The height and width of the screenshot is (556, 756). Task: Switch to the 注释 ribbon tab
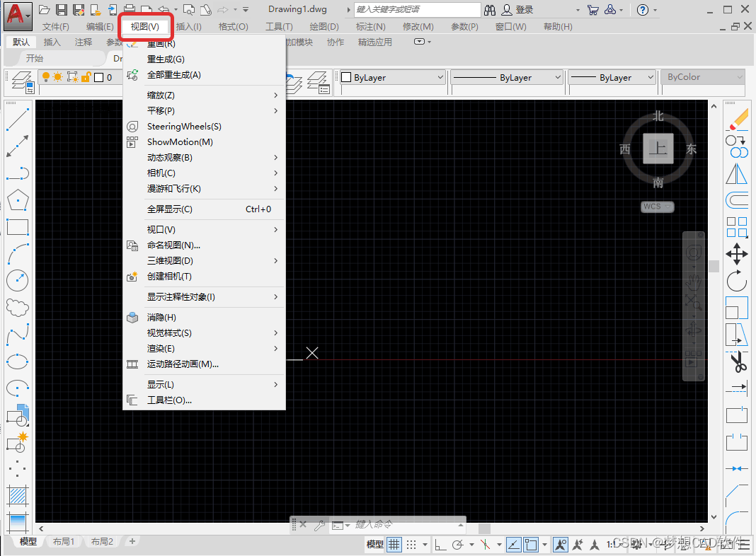pyautogui.click(x=84, y=42)
